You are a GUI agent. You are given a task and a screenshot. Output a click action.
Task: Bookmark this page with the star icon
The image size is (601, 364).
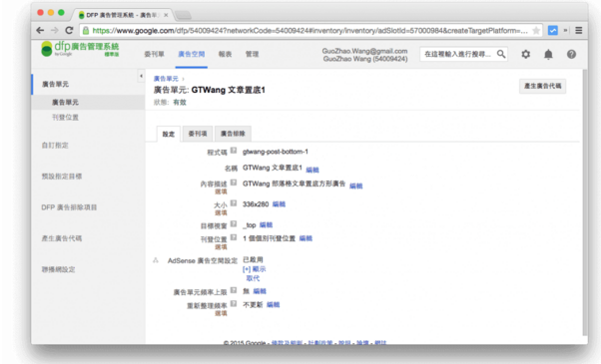click(x=536, y=31)
